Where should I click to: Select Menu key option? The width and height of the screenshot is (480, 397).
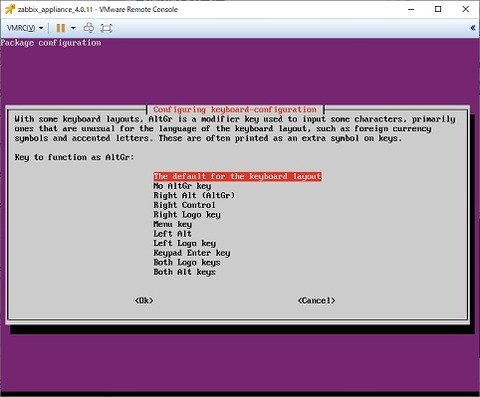pos(172,224)
